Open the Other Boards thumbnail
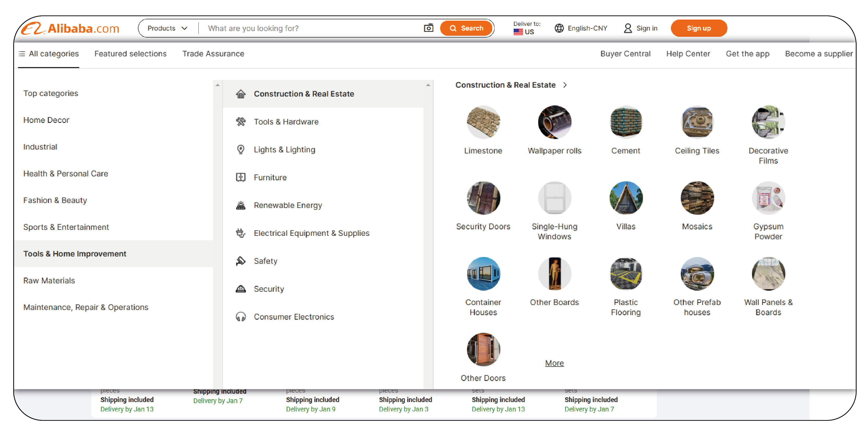Viewport: 868px width, 431px height. point(554,274)
